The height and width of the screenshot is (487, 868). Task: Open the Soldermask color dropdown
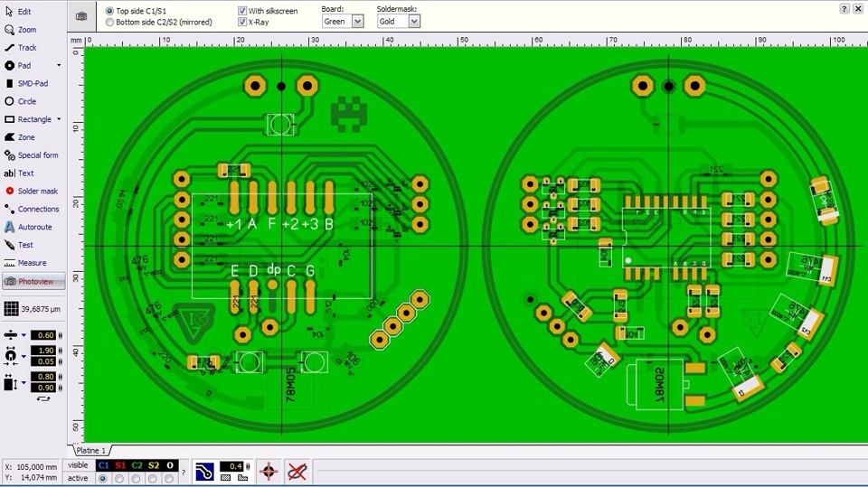pos(414,22)
